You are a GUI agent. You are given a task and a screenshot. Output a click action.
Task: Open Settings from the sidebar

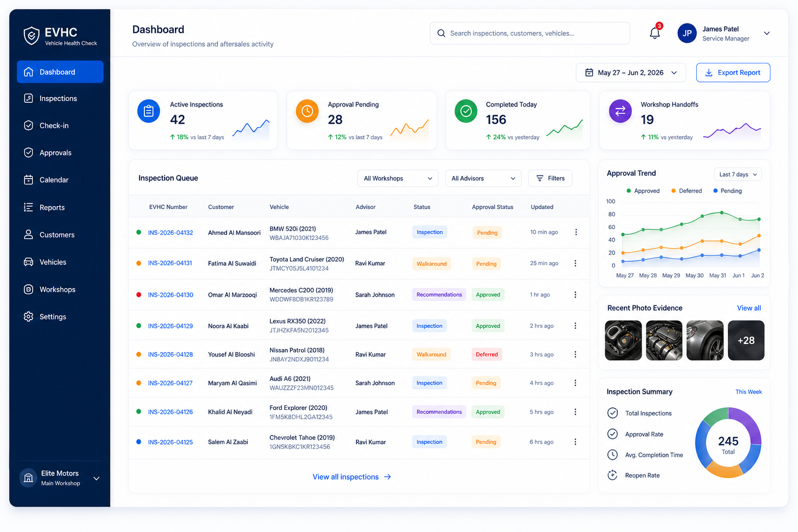(60, 316)
